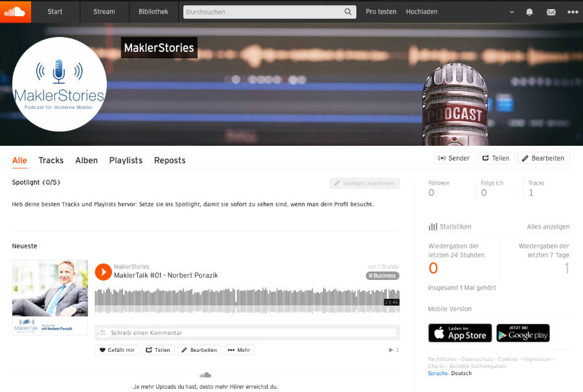Open the Pro testen link
The image size is (583, 392).
(381, 12)
